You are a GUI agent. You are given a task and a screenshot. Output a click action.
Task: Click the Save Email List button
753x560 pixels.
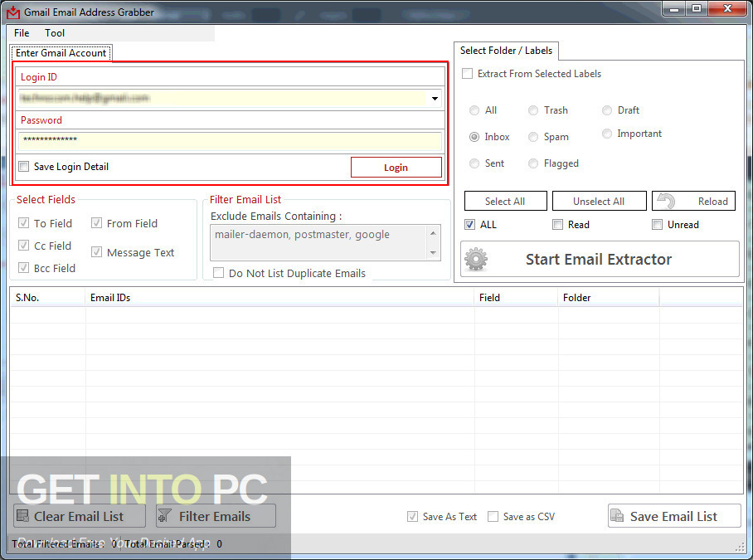click(x=674, y=516)
